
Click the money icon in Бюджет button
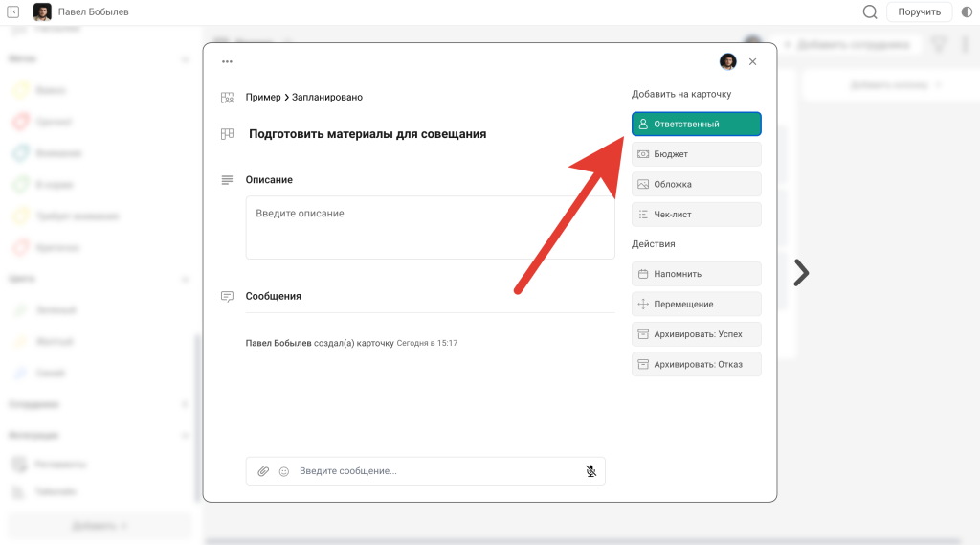643,154
